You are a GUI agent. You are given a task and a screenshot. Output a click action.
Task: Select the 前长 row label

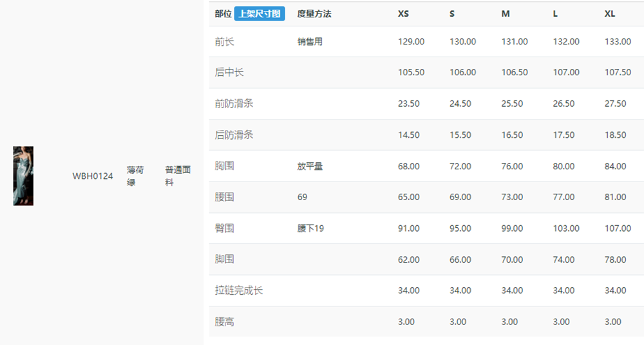pyautogui.click(x=224, y=41)
